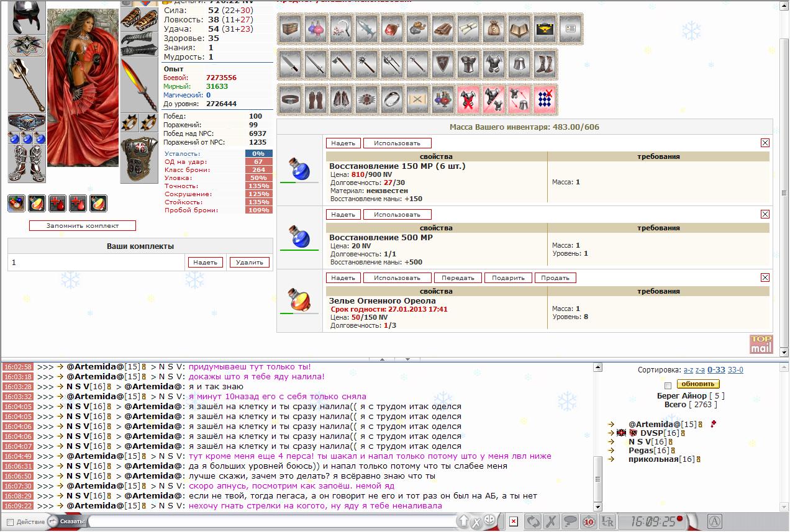Filter inventory by helmets

pyautogui.click(x=520, y=63)
